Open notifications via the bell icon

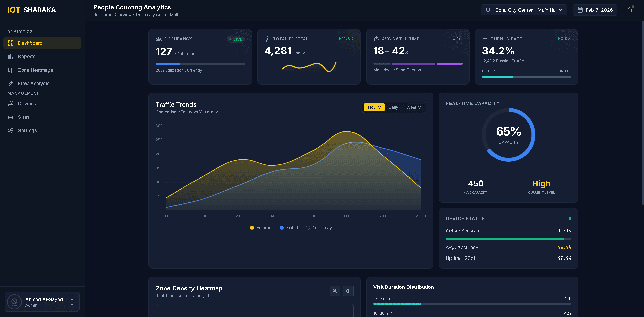[x=629, y=10]
